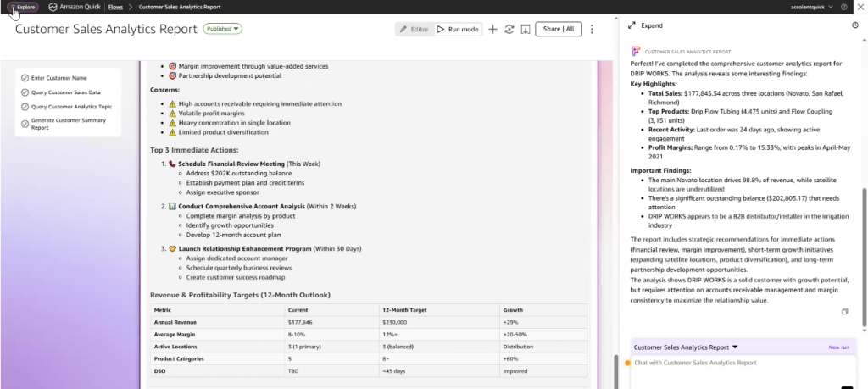Click Launch Relationship Enhancement Program heading
This screenshot has height=389, width=868.
[x=245, y=249]
